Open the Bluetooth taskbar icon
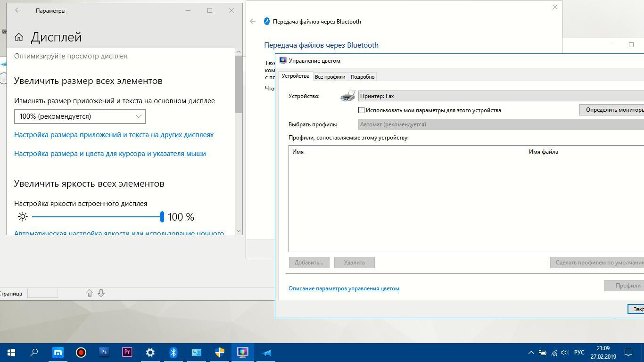This screenshot has width=644, height=362. (x=173, y=352)
